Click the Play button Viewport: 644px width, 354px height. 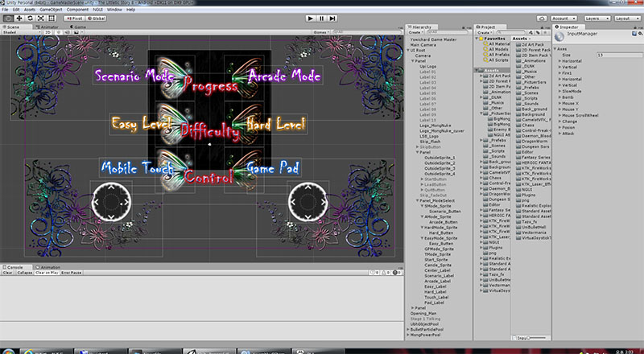pyautogui.click(x=311, y=19)
